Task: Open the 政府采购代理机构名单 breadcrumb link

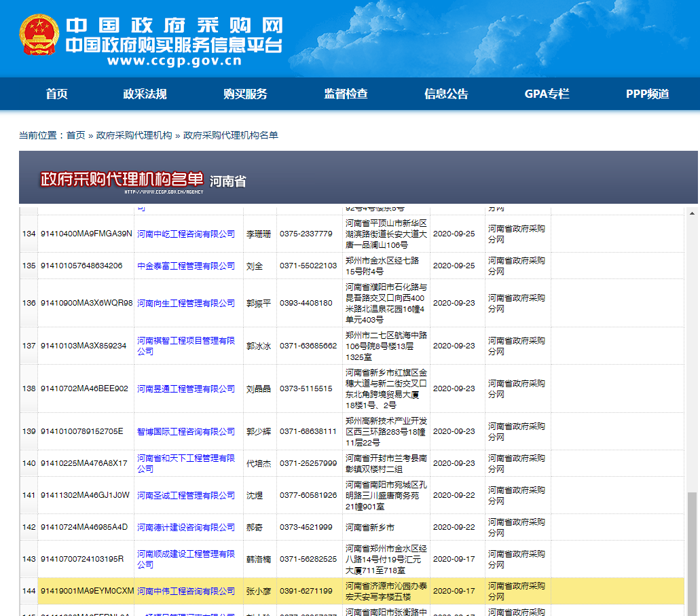Action: coord(231,136)
